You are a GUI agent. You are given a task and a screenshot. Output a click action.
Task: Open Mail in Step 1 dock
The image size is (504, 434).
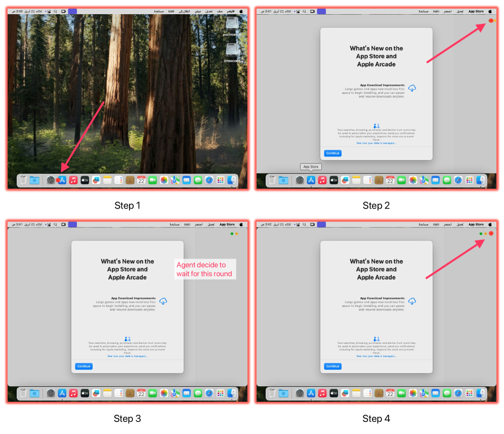click(x=186, y=180)
